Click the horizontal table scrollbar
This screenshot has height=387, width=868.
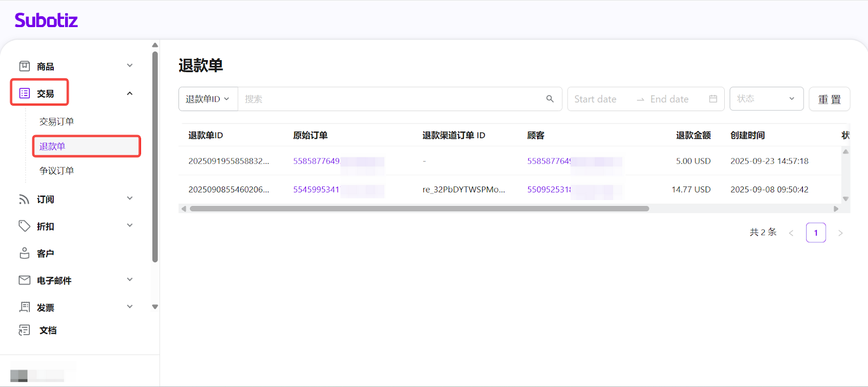[x=419, y=209]
